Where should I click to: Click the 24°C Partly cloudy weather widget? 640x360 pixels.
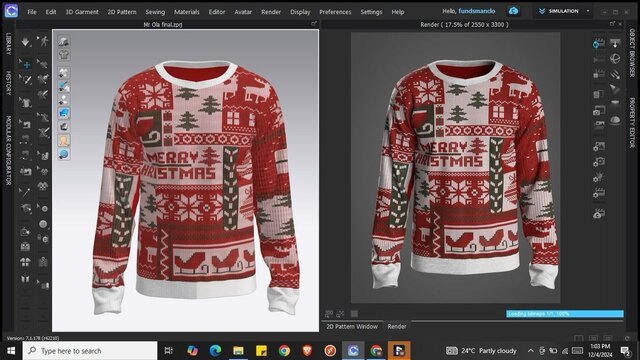[x=481, y=351]
